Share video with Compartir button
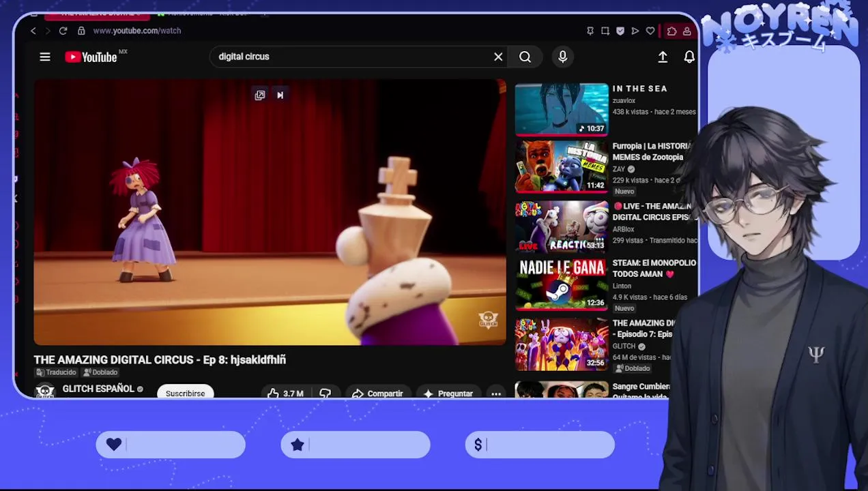868x491 pixels. [x=377, y=393]
